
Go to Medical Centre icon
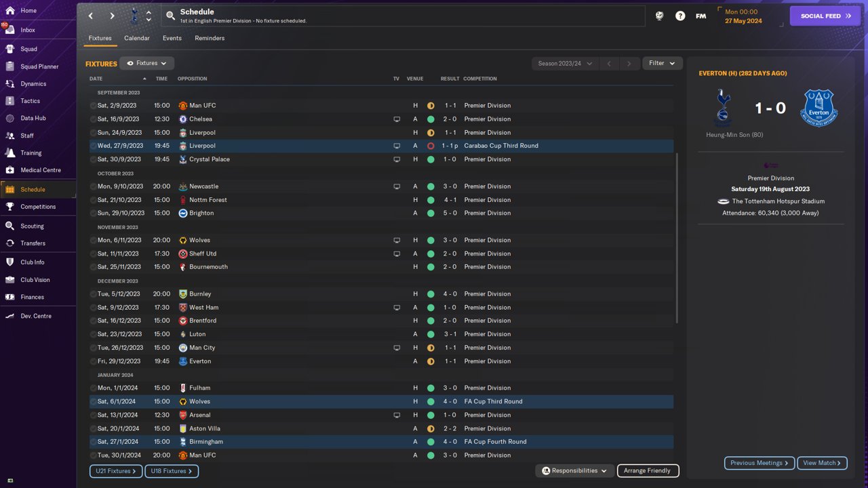(x=9, y=170)
